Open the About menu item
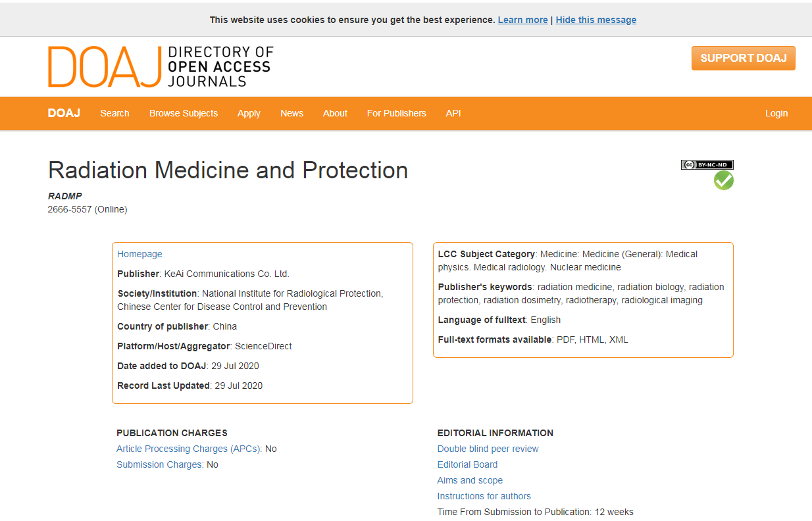 point(335,113)
